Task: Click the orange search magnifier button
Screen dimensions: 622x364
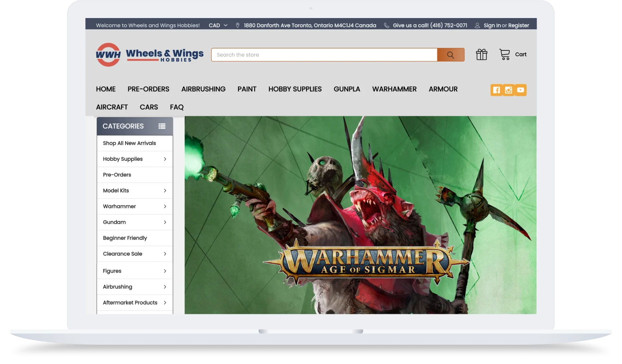Action: (x=450, y=55)
